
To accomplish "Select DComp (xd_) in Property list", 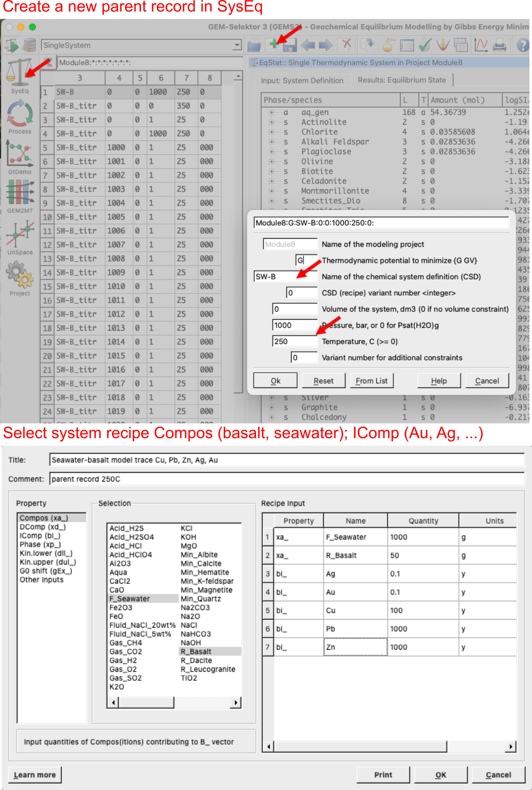I will pyautogui.click(x=43, y=527).
